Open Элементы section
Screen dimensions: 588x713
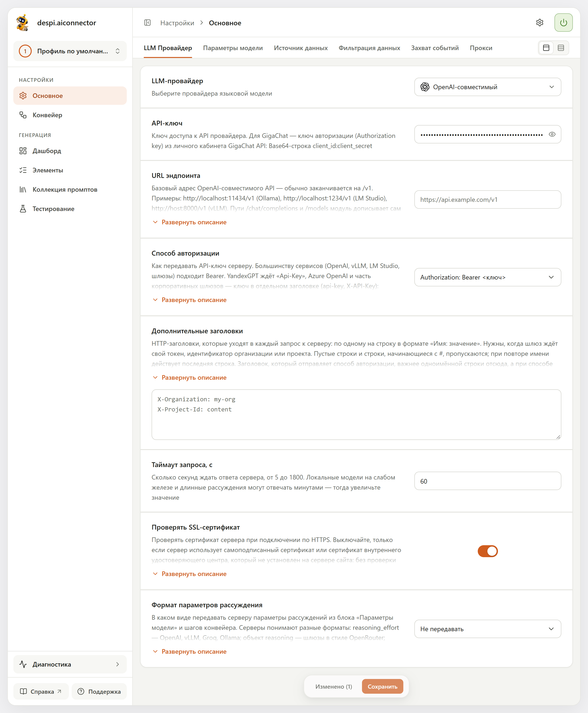pos(70,170)
